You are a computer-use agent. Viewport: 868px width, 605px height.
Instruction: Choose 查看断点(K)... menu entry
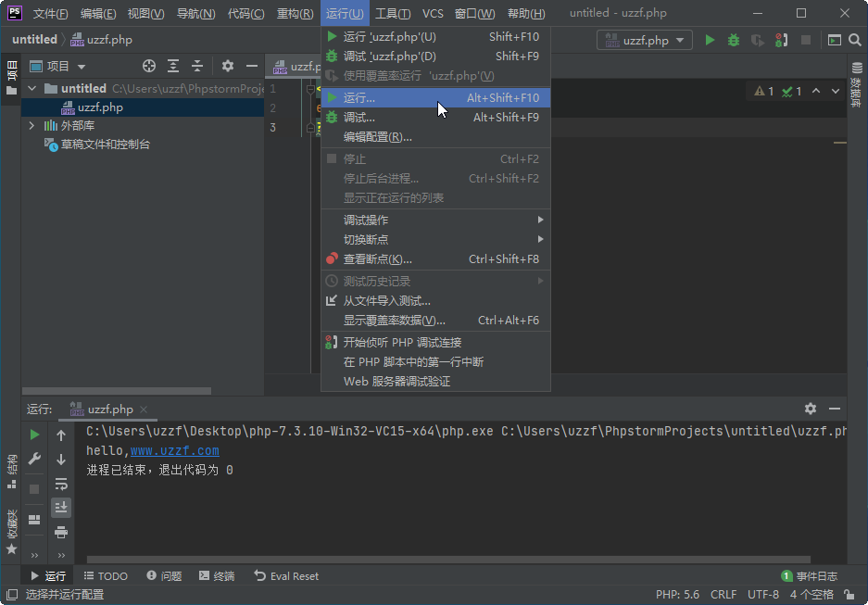435,259
